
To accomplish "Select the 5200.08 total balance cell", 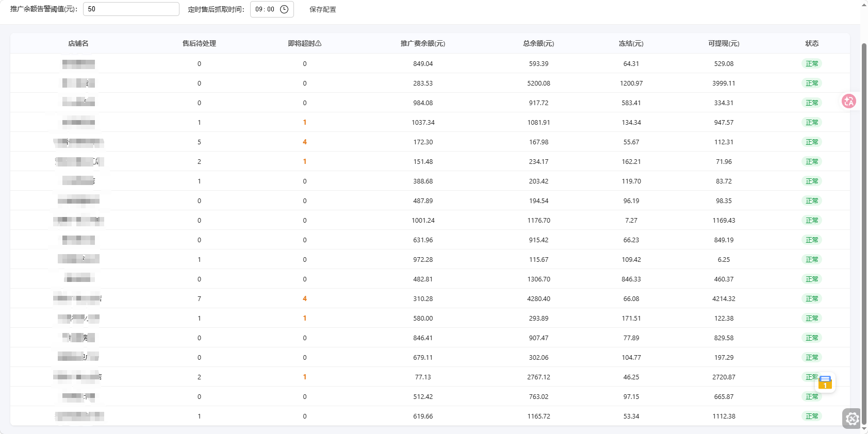I will point(538,84).
